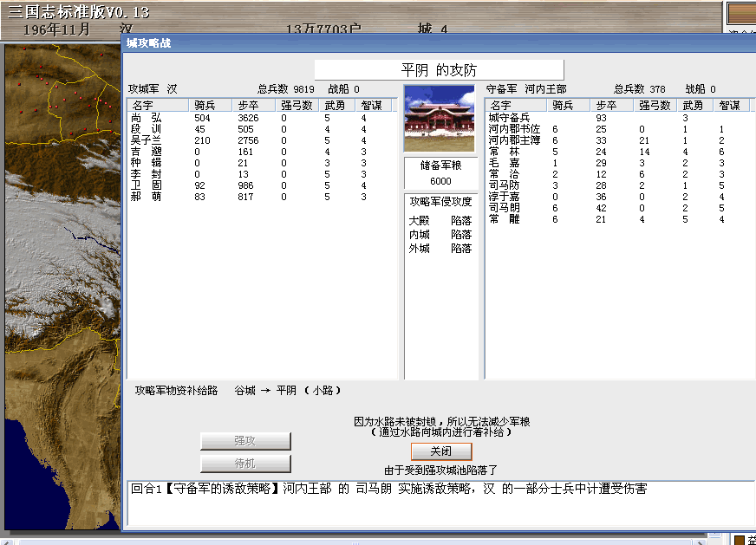Click the 关闭 button
The height and width of the screenshot is (545, 756).
pos(441,451)
